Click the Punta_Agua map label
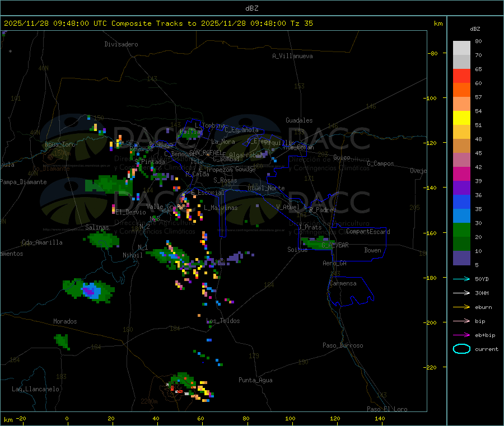 click(255, 380)
